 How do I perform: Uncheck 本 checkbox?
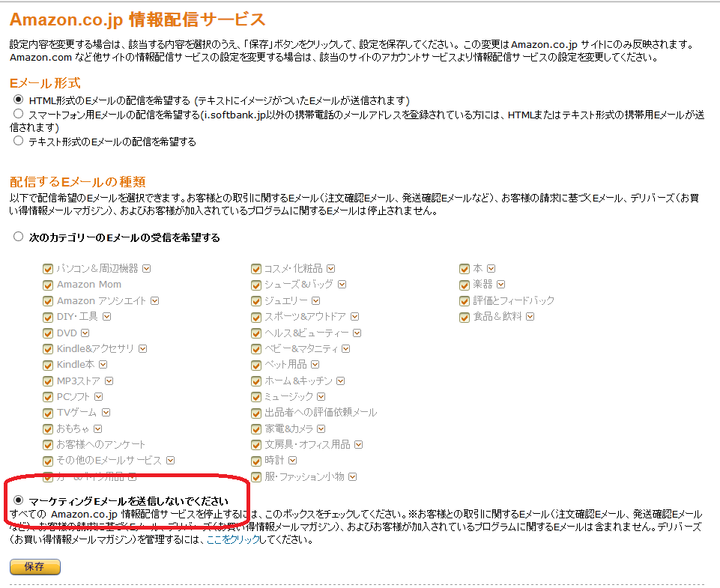(x=465, y=269)
